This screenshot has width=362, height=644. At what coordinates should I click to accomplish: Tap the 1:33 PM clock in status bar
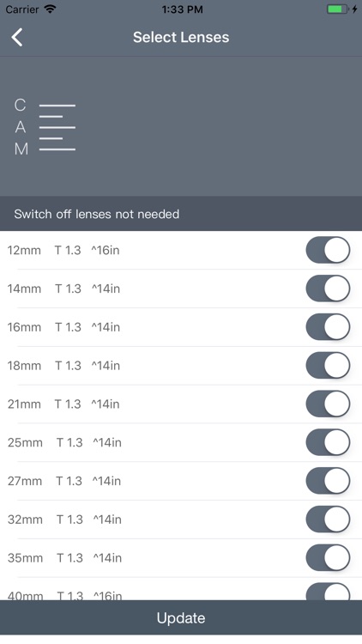coord(182,9)
